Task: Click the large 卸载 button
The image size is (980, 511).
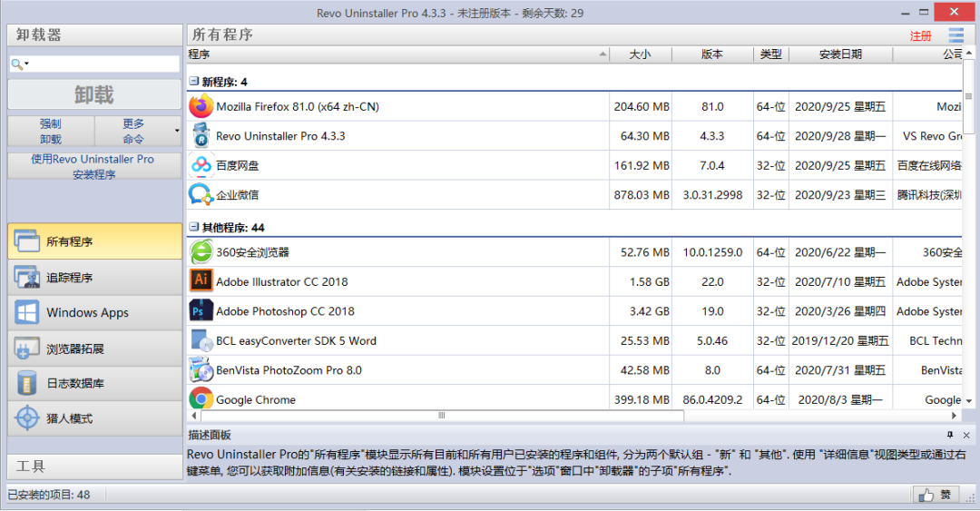Action: pos(95,95)
